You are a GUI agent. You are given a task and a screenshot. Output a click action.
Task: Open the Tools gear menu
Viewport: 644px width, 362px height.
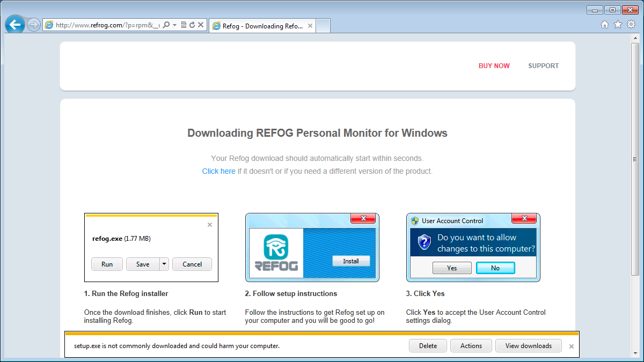tap(631, 24)
